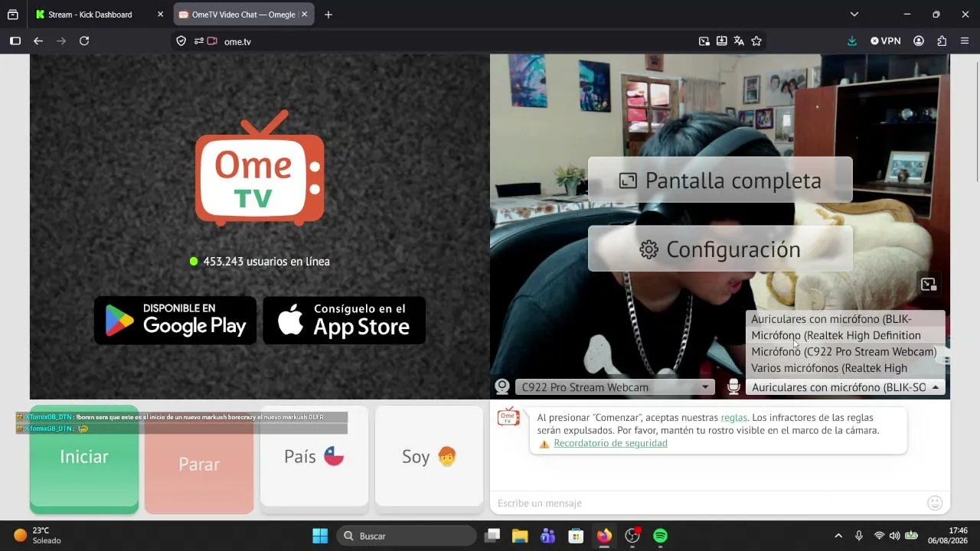Open the reglas link
Image resolution: width=980 pixels, height=551 pixels.
[x=733, y=418]
